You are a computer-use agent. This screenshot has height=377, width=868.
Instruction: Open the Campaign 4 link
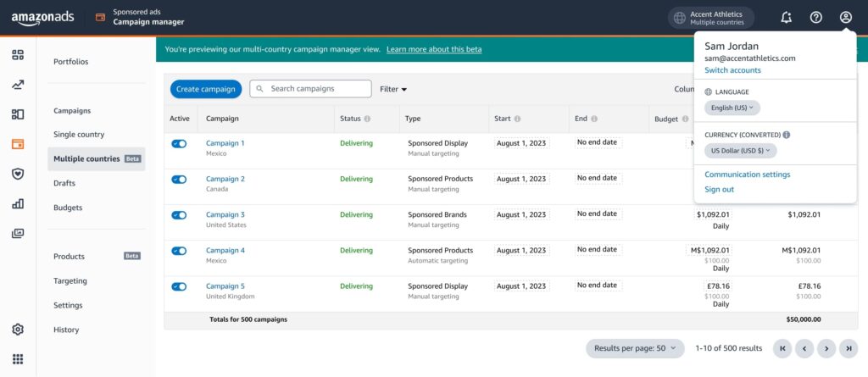coord(225,250)
